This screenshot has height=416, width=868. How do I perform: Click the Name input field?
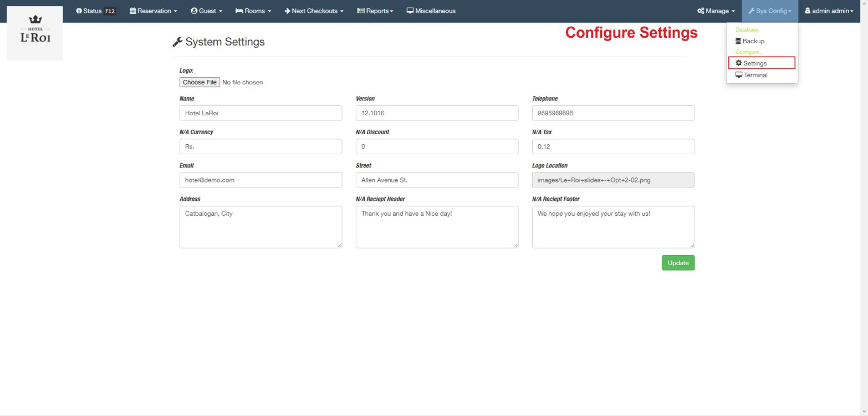click(261, 113)
